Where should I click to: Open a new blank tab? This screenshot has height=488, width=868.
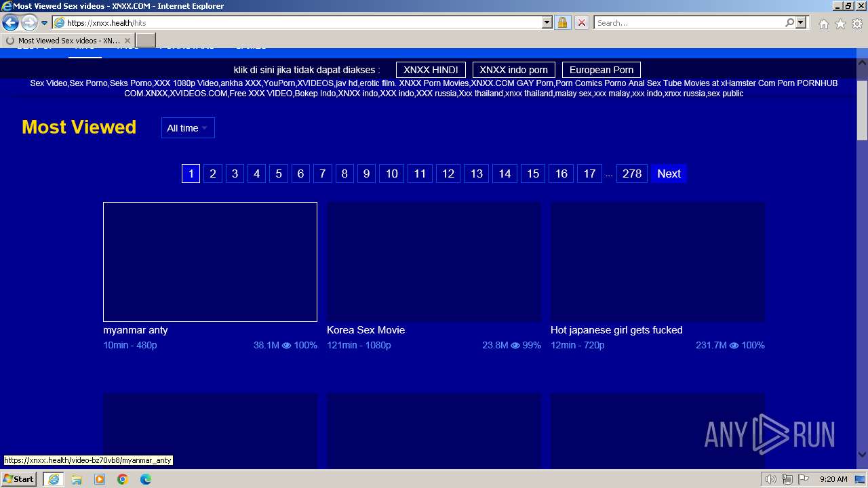pyautogui.click(x=146, y=41)
